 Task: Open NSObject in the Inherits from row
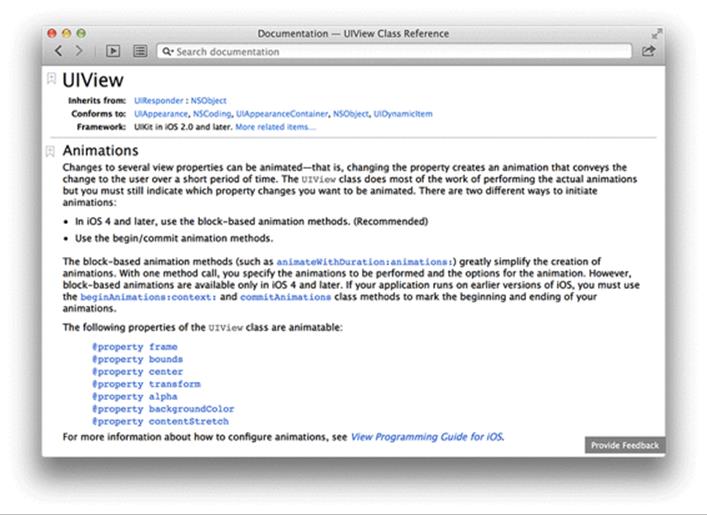click(208, 101)
